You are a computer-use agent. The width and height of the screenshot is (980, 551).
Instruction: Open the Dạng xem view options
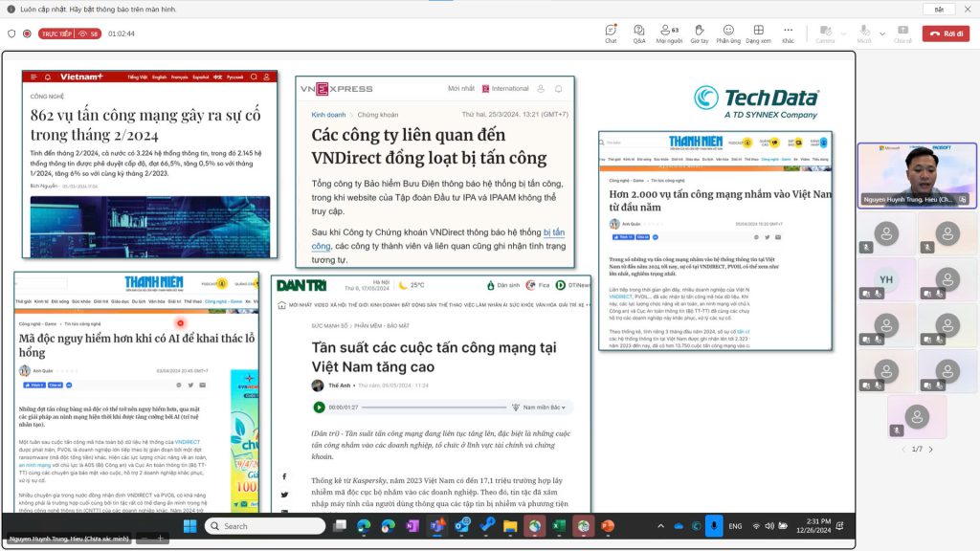(758, 33)
